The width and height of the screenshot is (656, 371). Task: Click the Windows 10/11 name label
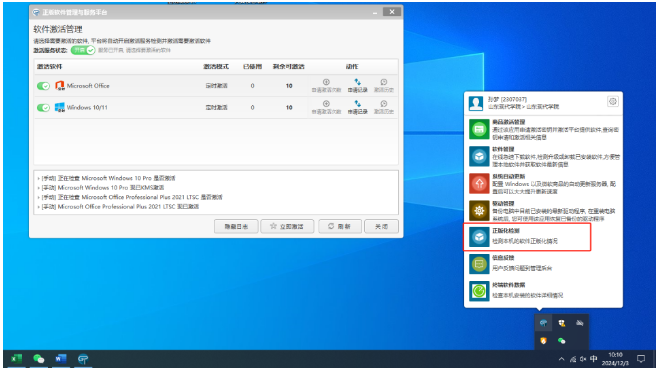(x=87, y=107)
